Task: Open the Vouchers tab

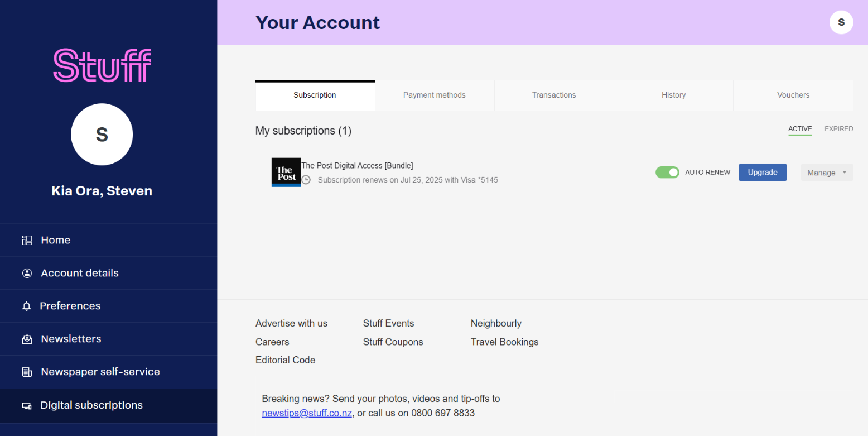Action: [x=793, y=95]
